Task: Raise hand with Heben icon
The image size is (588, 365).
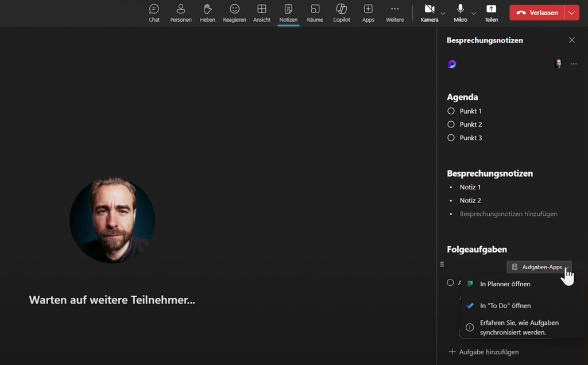Action: (207, 13)
